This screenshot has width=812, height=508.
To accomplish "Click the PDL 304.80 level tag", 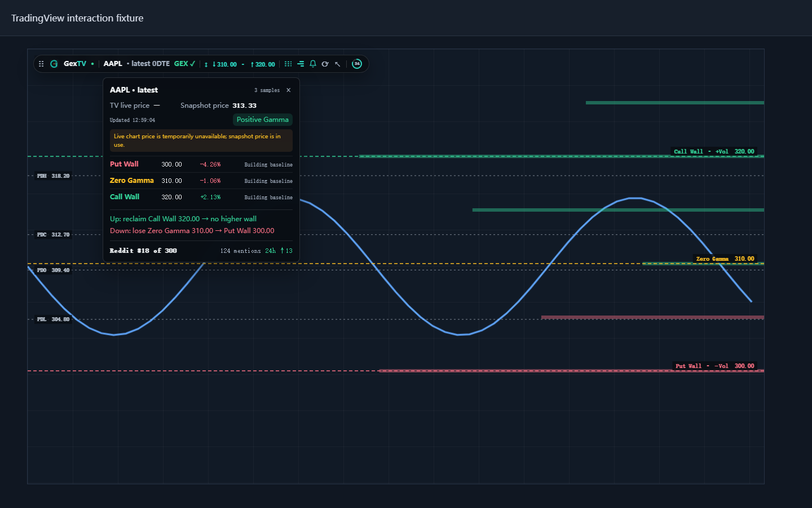I will pos(54,319).
